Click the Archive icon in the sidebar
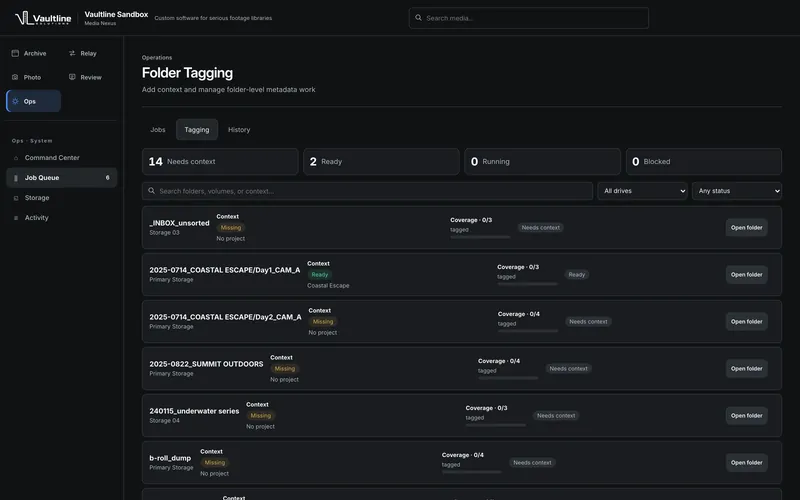 point(15,53)
